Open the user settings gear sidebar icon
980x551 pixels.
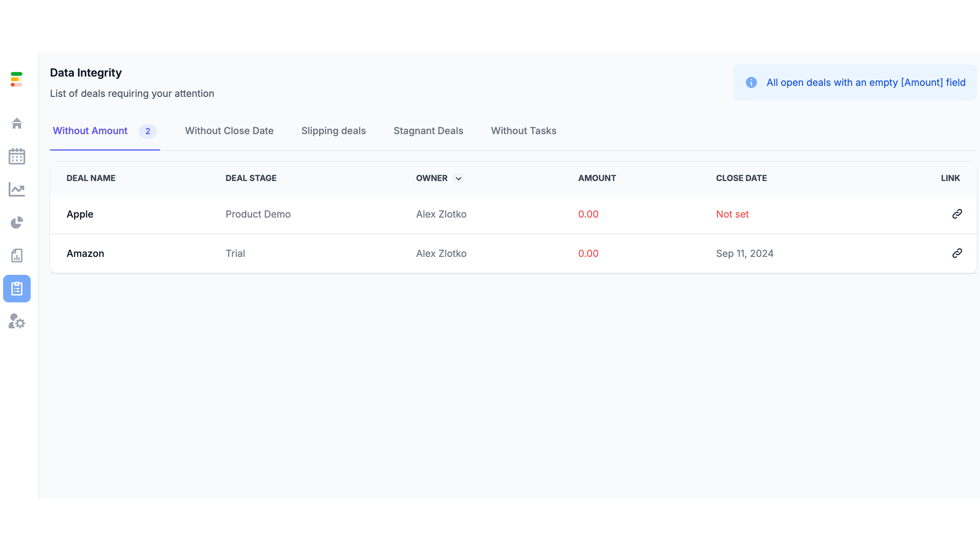coord(17,322)
